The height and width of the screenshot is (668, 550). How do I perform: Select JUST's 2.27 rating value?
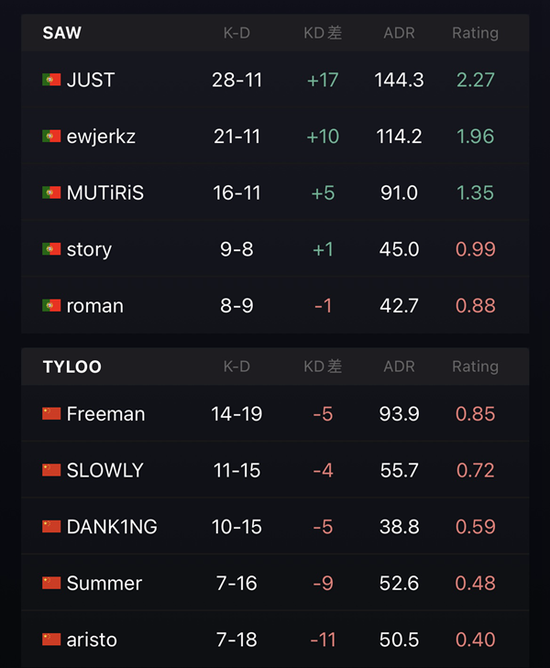(475, 80)
